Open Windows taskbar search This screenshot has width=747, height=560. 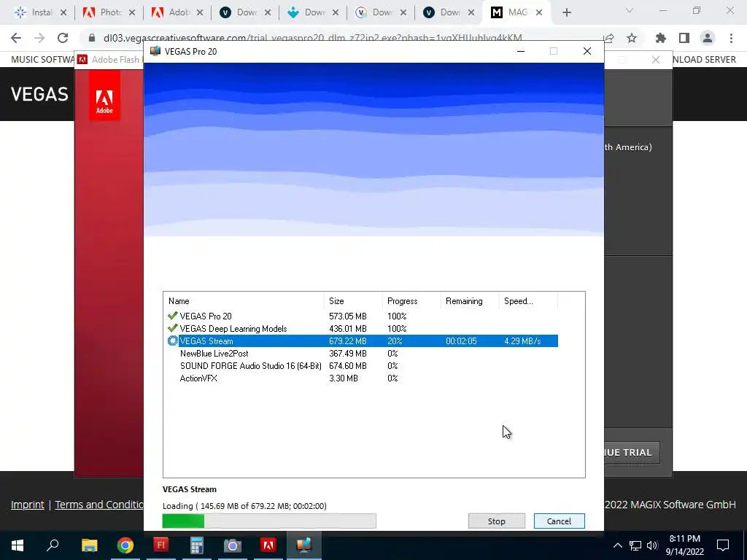click(x=53, y=545)
